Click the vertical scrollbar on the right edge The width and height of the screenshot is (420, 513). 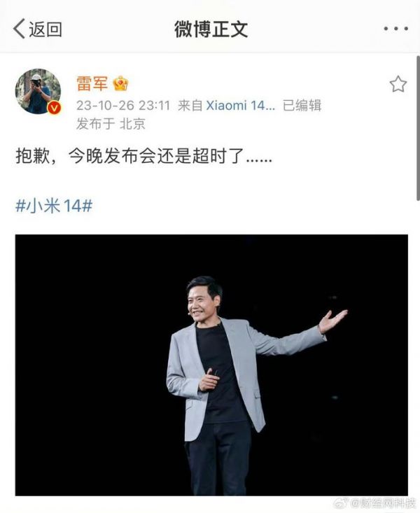tap(418, 128)
